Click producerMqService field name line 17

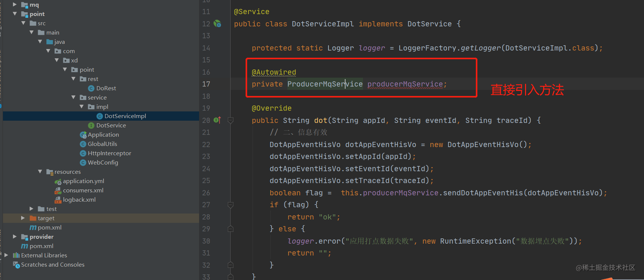tap(405, 84)
